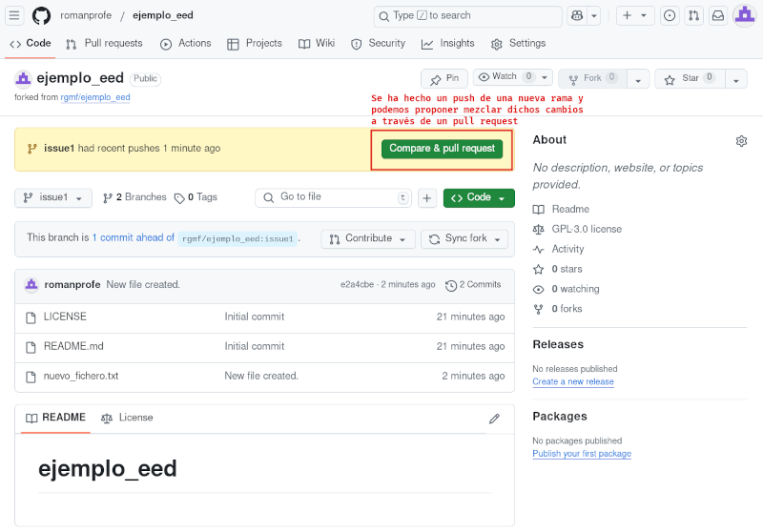Go to GitHub home via Octocat logo
The height and width of the screenshot is (532, 763).
41,15
